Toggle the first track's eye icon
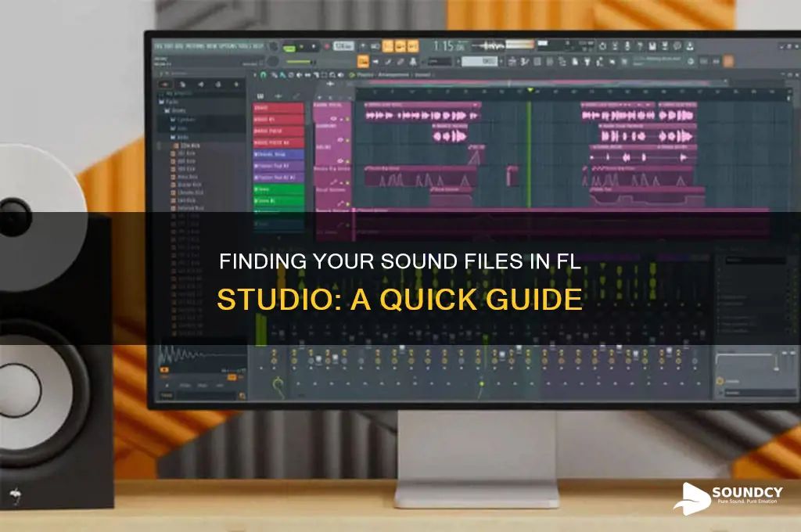The width and height of the screenshot is (801, 532). (x=333, y=119)
